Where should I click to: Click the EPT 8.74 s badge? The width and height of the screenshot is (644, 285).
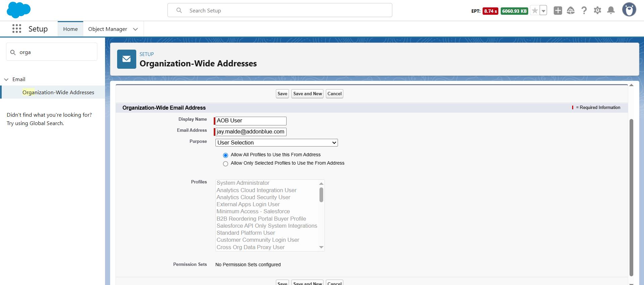pyautogui.click(x=490, y=11)
